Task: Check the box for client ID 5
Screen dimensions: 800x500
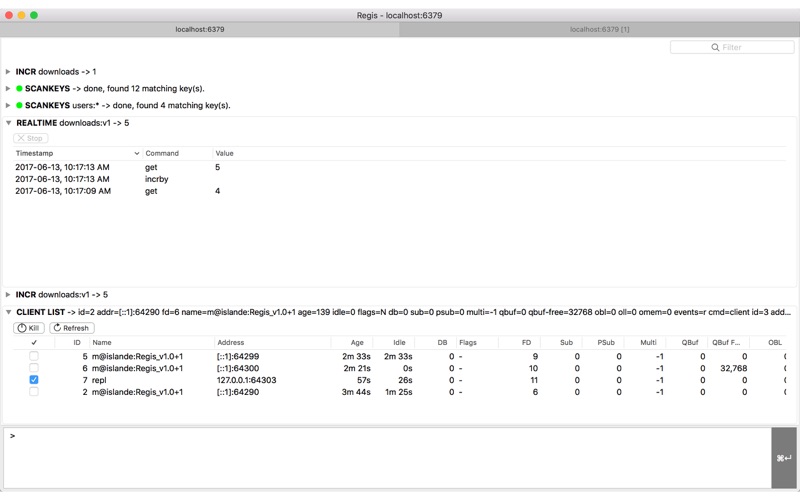Action: coord(34,356)
